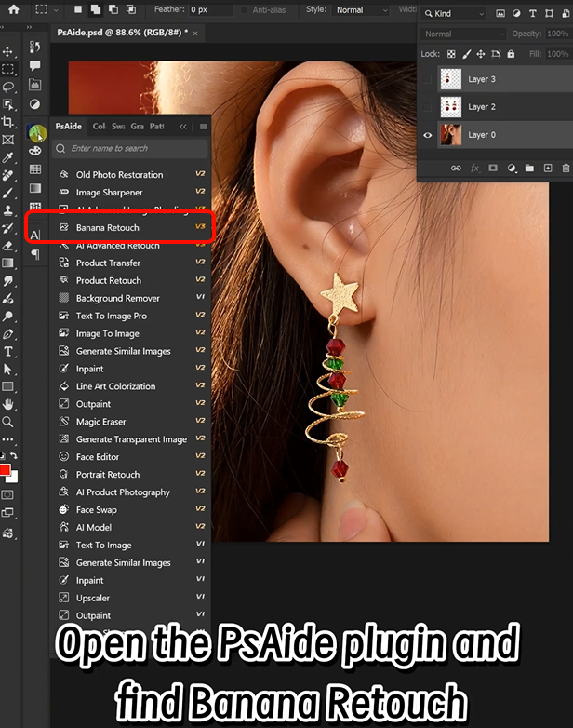Select the Spot Healing Brush tool
Viewport: 573px width, 728px height.
pos(7,175)
